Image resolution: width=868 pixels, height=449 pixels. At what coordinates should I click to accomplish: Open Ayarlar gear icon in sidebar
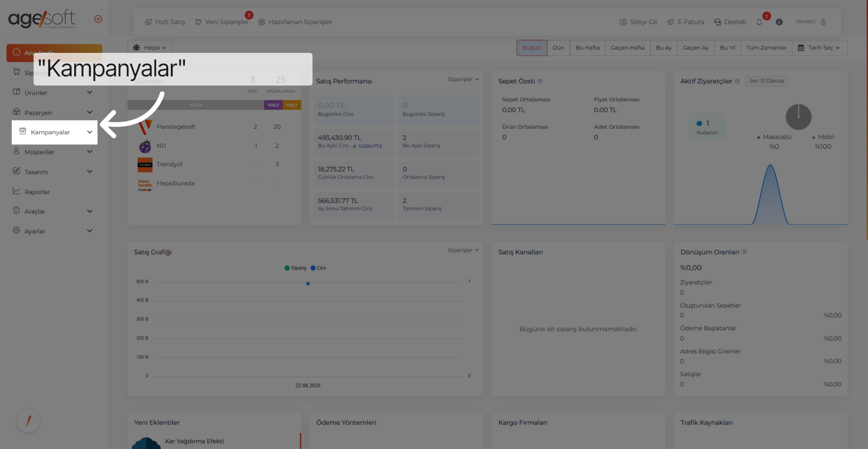(x=17, y=230)
